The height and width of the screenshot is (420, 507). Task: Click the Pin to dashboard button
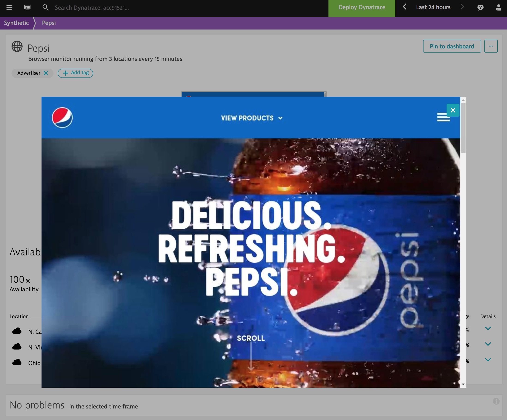tap(452, 46)
